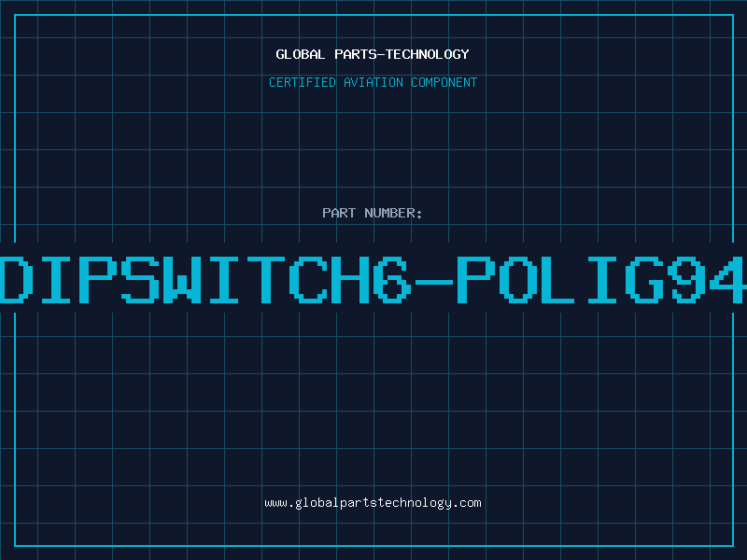747x560 pixels.
Task: Click the "GLOBAL PARTS-TECHNOLOGY" heading
Action: pyautogui.click(x=373, y=54)
